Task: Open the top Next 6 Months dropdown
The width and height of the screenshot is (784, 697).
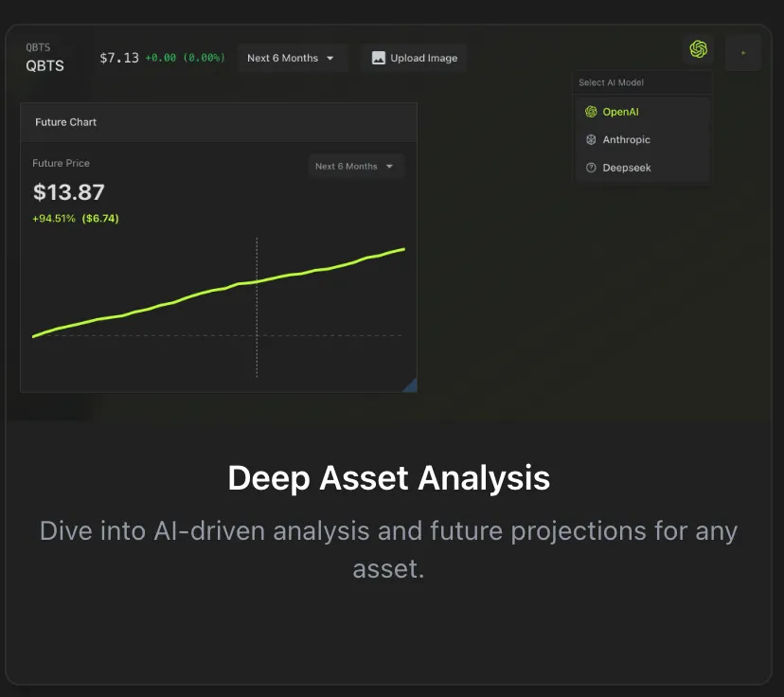Action: pyautogui.click(x=292, y=58)
